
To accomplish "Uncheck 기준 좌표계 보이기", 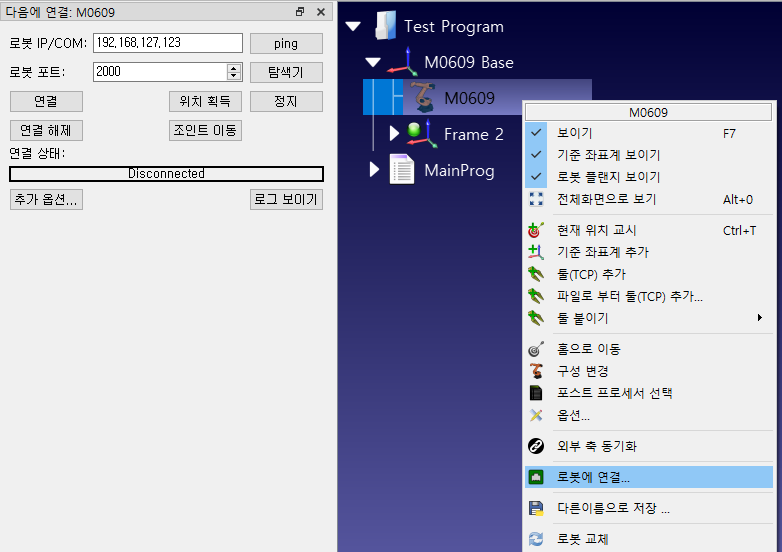I will pos(536,155).
